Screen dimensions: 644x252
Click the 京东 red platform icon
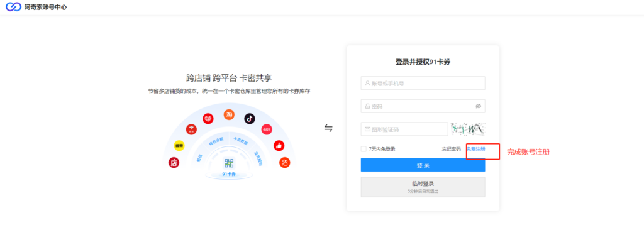coord(191,129)
